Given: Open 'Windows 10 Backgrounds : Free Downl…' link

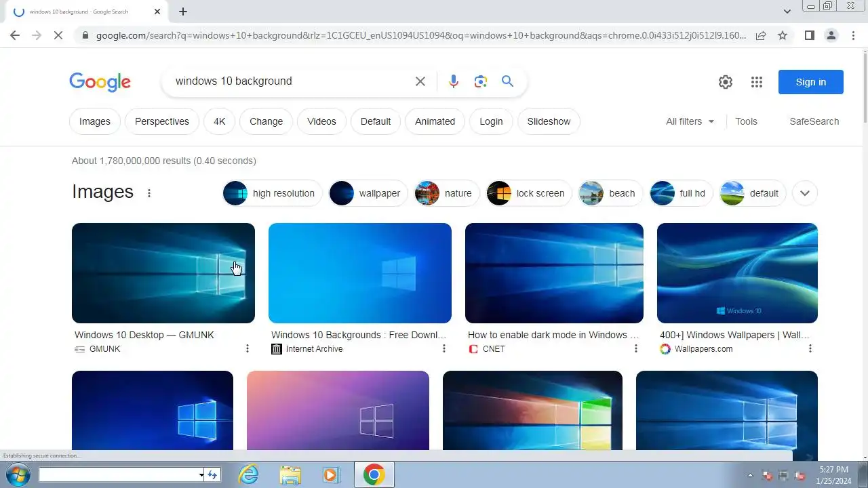Looking at the screenshot, I should click(x=359, y=335).
